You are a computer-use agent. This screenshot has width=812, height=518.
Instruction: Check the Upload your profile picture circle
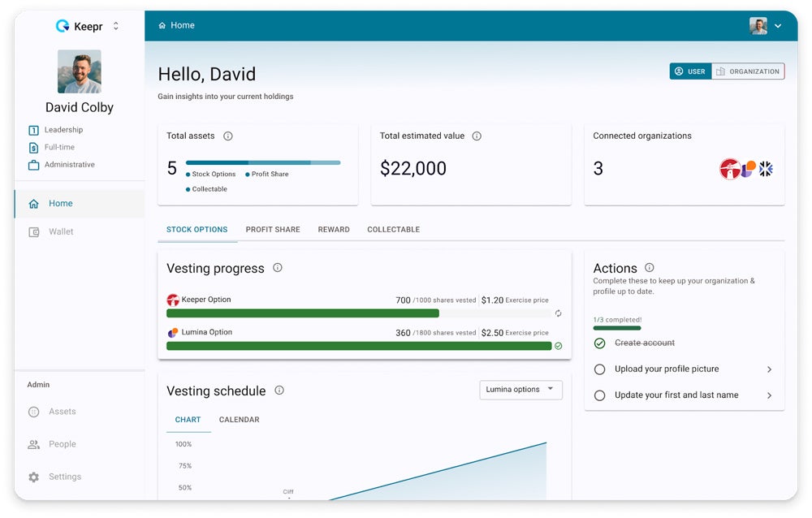tap(600, 369)
